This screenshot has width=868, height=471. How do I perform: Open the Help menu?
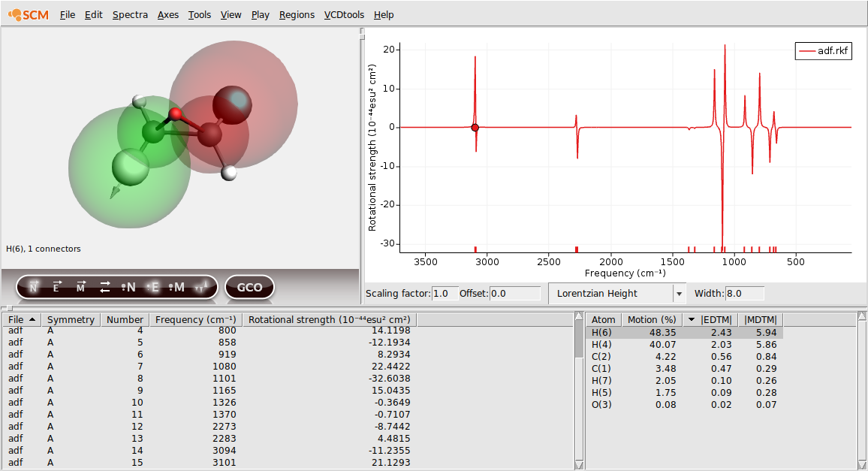[x=384, y=15]
